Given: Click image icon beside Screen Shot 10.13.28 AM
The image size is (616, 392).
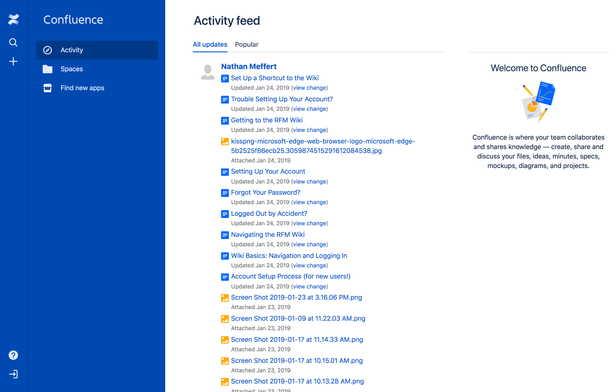Looking at the screenshot, I should pyautogui.click(x=225, y=382).
